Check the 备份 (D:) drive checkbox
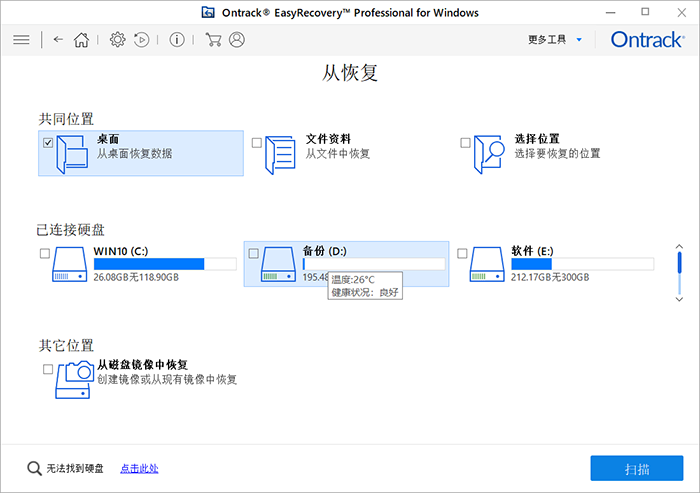 pos(253,254)
